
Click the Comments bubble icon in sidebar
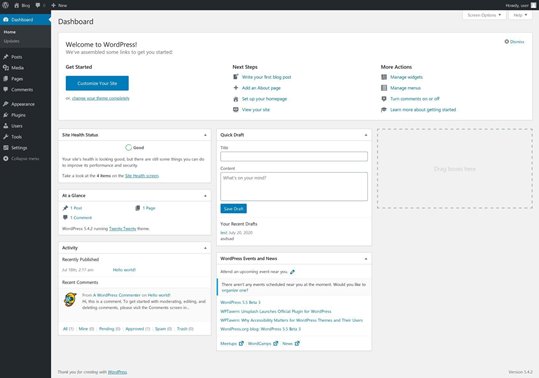tap(6, 89)
